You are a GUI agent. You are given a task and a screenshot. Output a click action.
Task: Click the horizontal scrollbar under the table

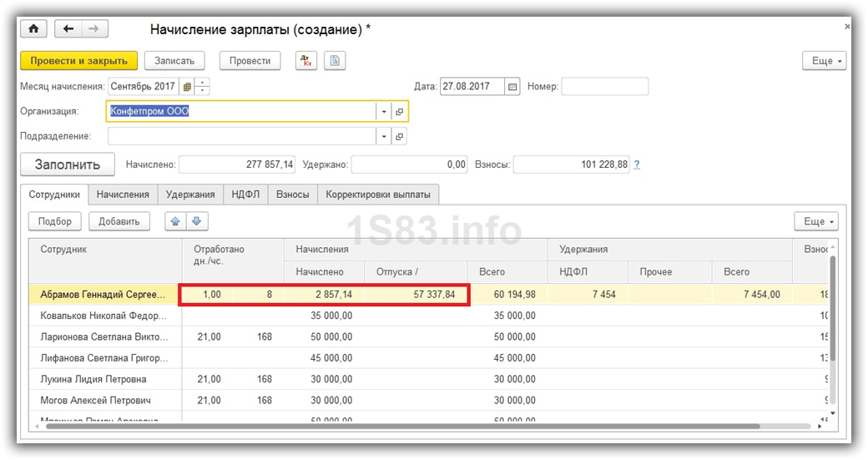[417, 426]
